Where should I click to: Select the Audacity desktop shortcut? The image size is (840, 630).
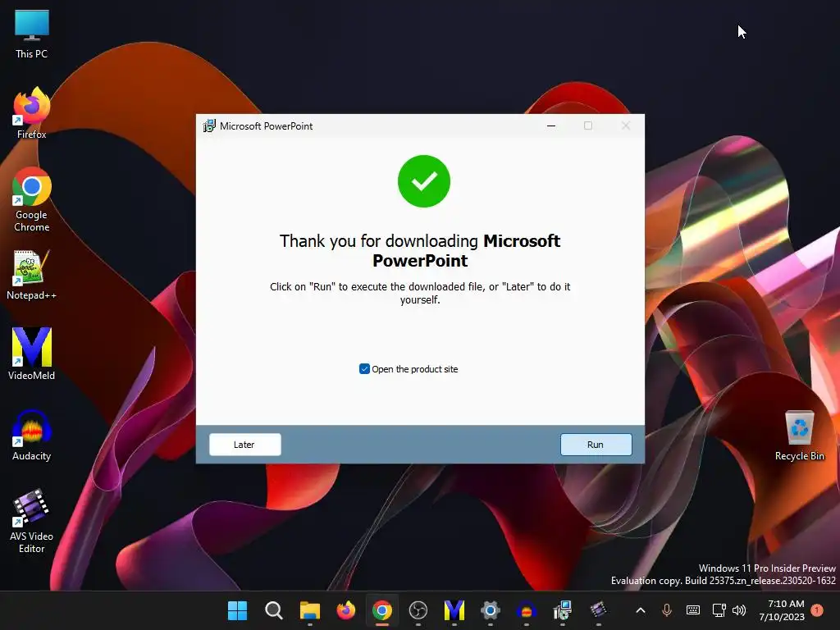tap(32, 436)
